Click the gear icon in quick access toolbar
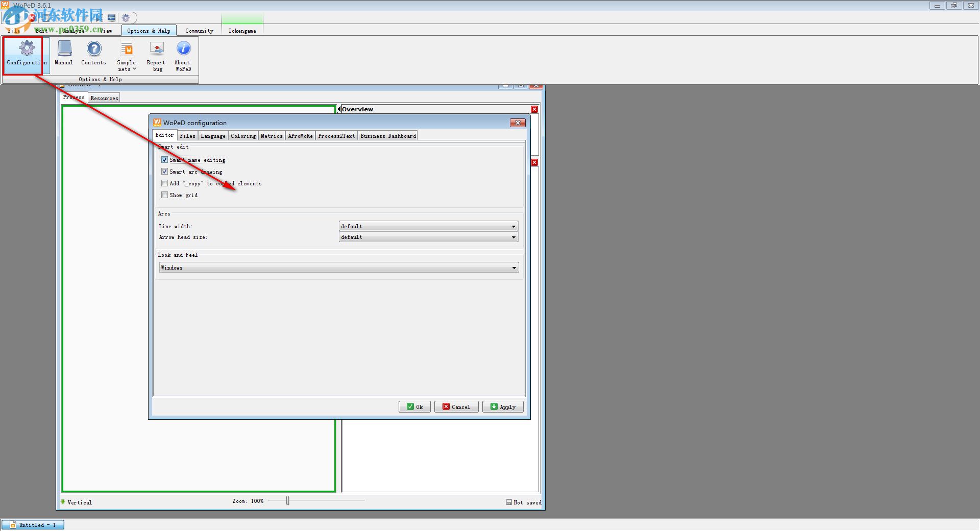This screenshot has height=531, width=980. pos(126,18)
